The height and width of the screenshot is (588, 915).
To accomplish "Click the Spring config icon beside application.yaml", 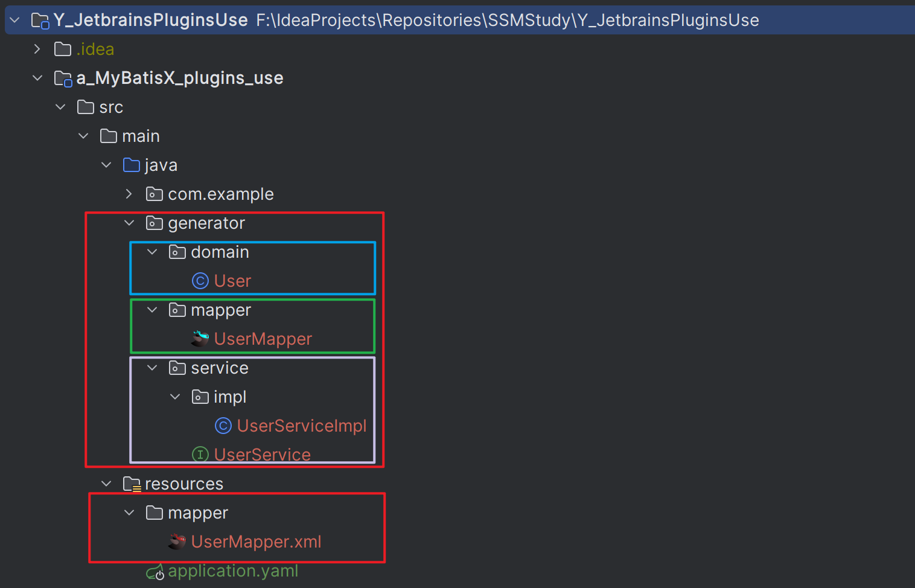I will [155, 571].
